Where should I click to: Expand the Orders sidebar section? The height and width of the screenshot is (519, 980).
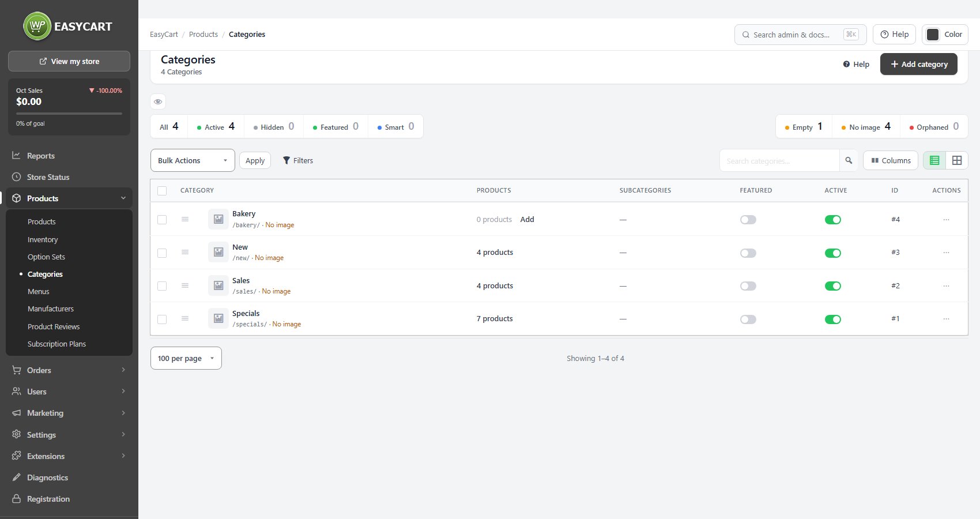[x=69, y=370]
